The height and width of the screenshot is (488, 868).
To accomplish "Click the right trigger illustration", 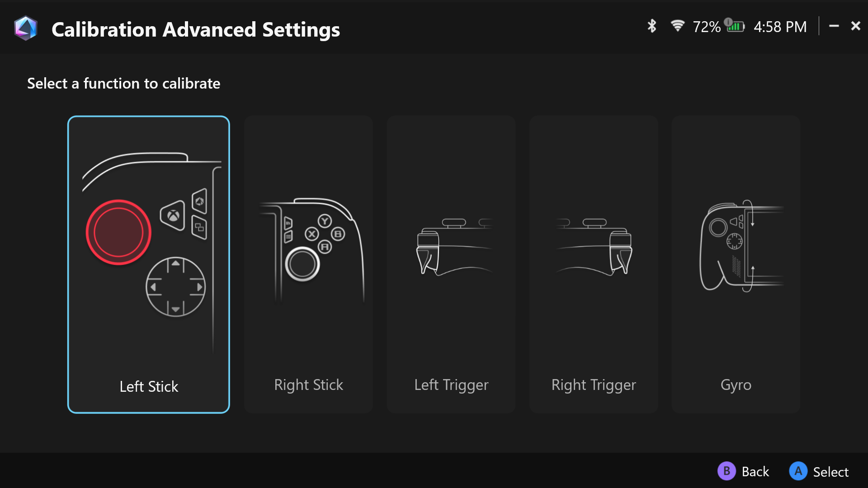I will click(x=594, y=247).
